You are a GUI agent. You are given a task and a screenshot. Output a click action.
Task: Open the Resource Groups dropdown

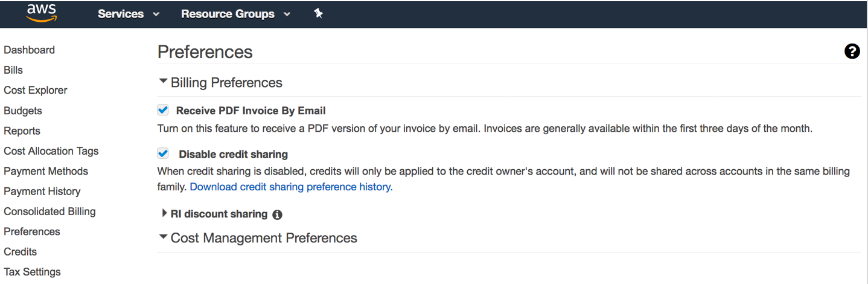click(235, 14)
